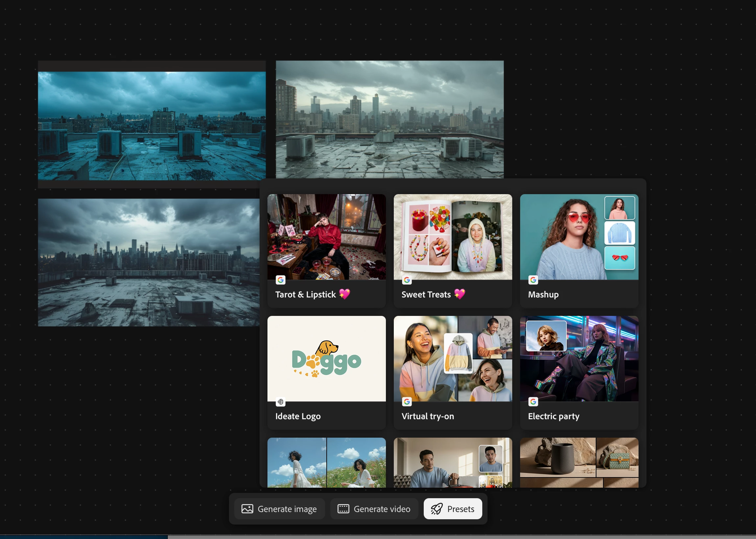Click the Presets rocket icon
The width and height of the screenshot is (756, 539).
click(x=437, y=509)
